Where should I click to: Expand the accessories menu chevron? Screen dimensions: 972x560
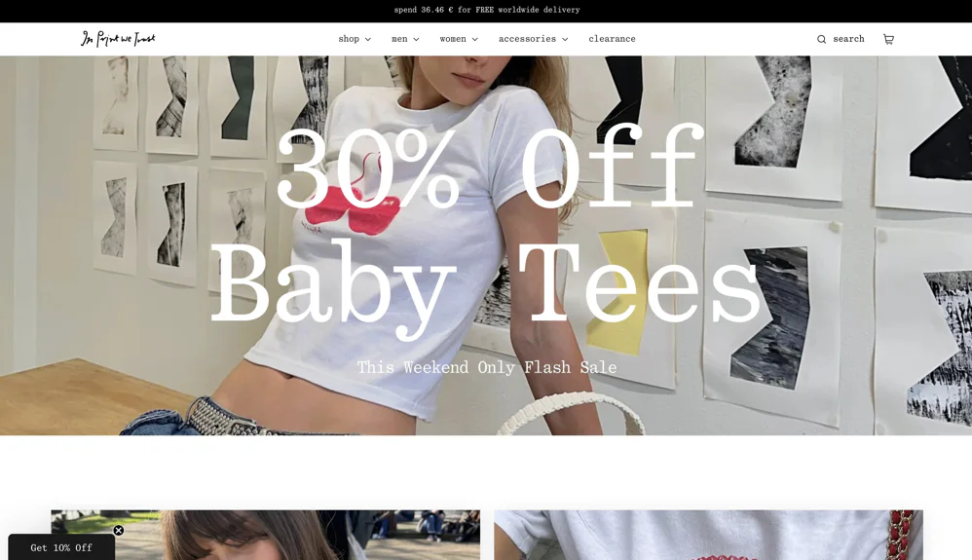click(565, 39)
